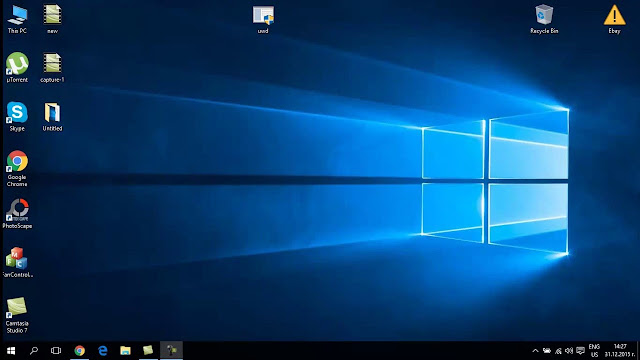Screen dimensions: 640x360
Task: Select the Google Chrome desktop shortcut
Action: pyautogui.click(x=17, y=168)
